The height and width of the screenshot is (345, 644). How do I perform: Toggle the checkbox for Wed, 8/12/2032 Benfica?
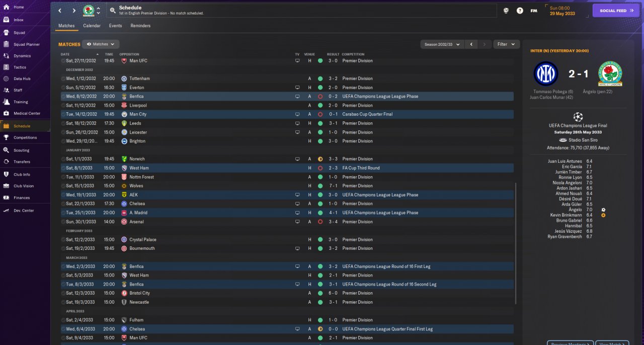coord(63,97)
